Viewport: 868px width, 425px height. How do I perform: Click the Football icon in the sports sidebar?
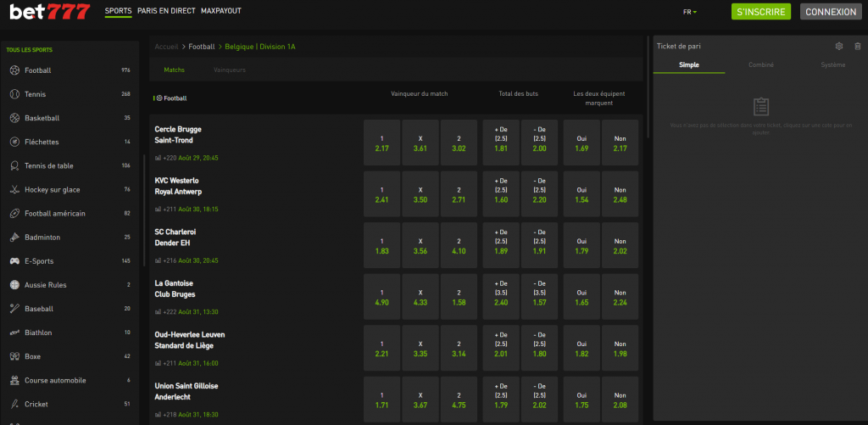(14, 70)
